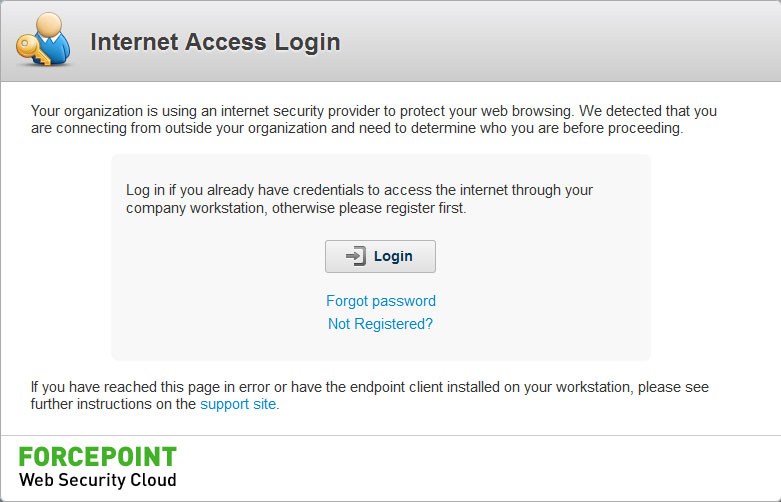Click the 'are connecting from outside' text line

click(x=357, y=128)
